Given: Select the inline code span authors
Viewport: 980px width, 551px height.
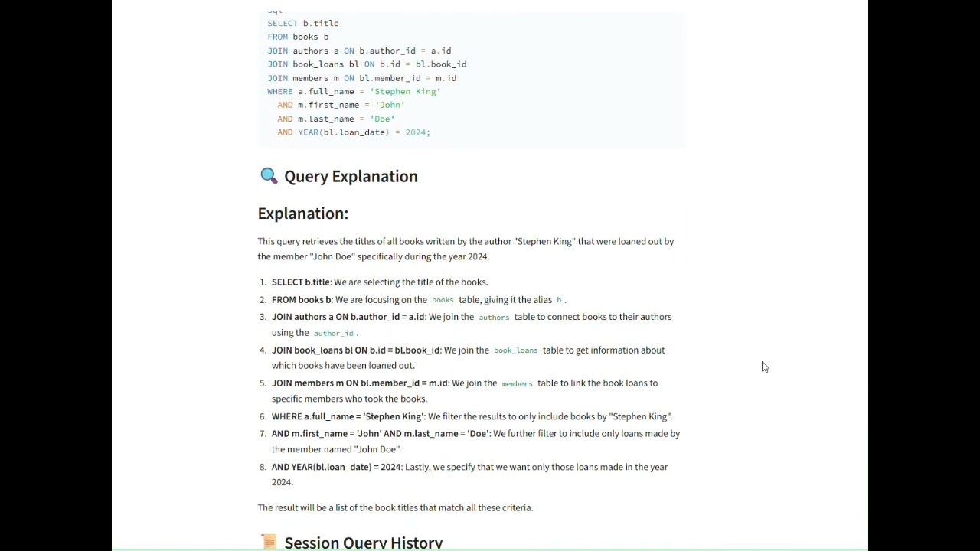Looking at the screenshot, I should (x=493, y=317).
